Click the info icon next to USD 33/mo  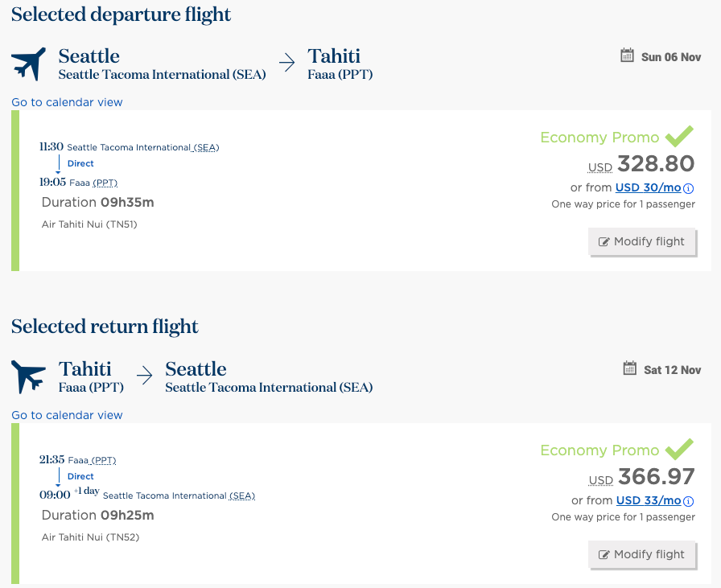pos(688,501)
